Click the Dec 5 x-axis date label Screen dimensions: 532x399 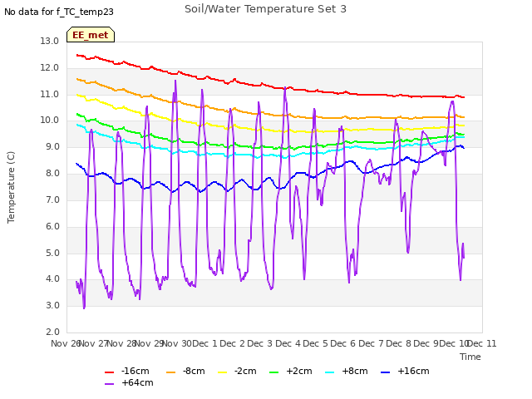pos(316,343)
